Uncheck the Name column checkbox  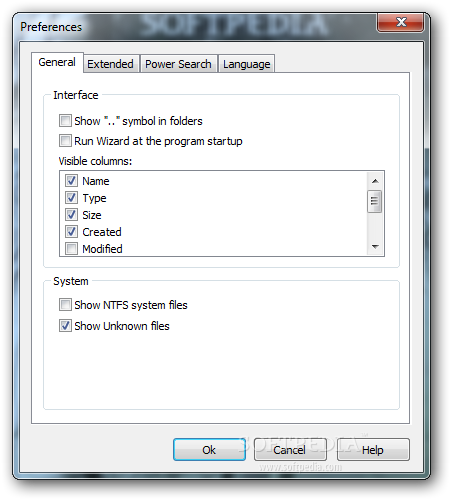[71, 181]
